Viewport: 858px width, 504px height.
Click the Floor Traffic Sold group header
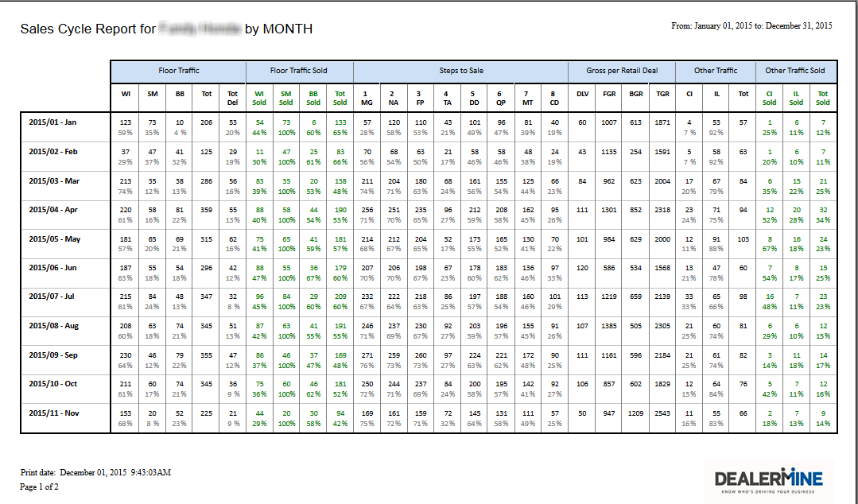(x=299, y=71)
